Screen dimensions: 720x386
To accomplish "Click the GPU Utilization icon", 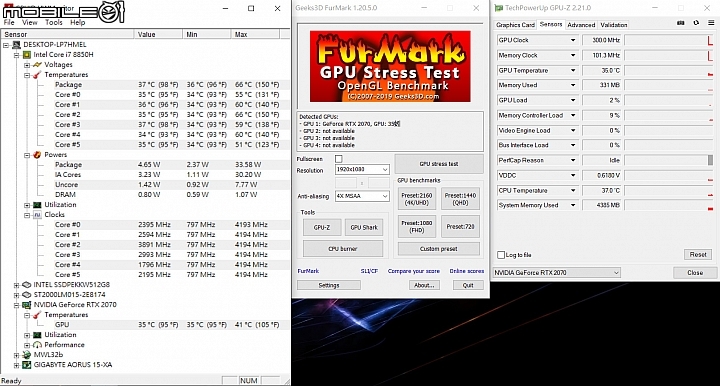I will point(37,335).
